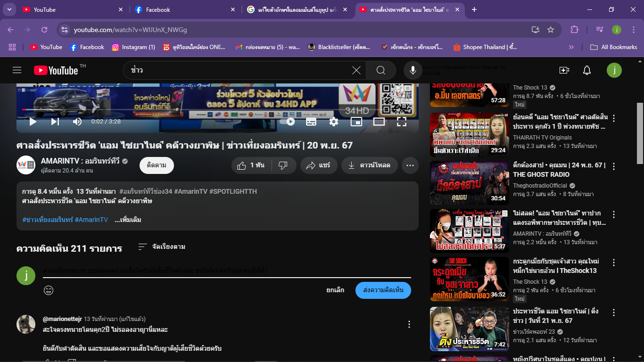644x362 pixels.
Task: Search with voice using microphone icon
Action: [x=413, y=70]
